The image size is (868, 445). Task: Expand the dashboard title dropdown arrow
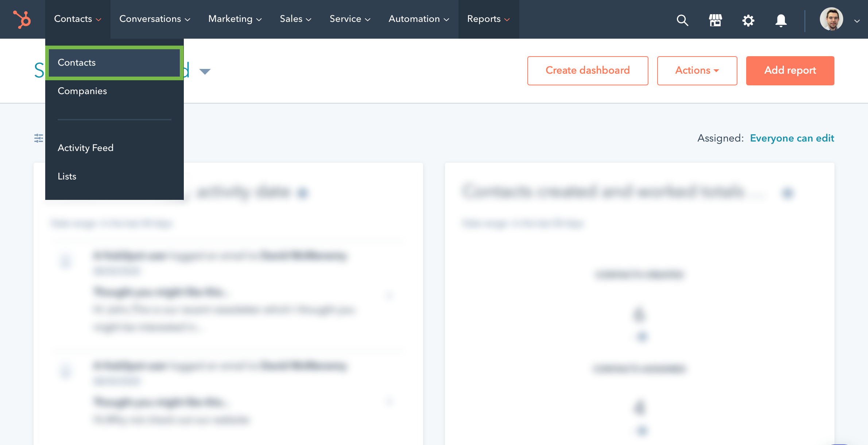(x=205, y=71)
